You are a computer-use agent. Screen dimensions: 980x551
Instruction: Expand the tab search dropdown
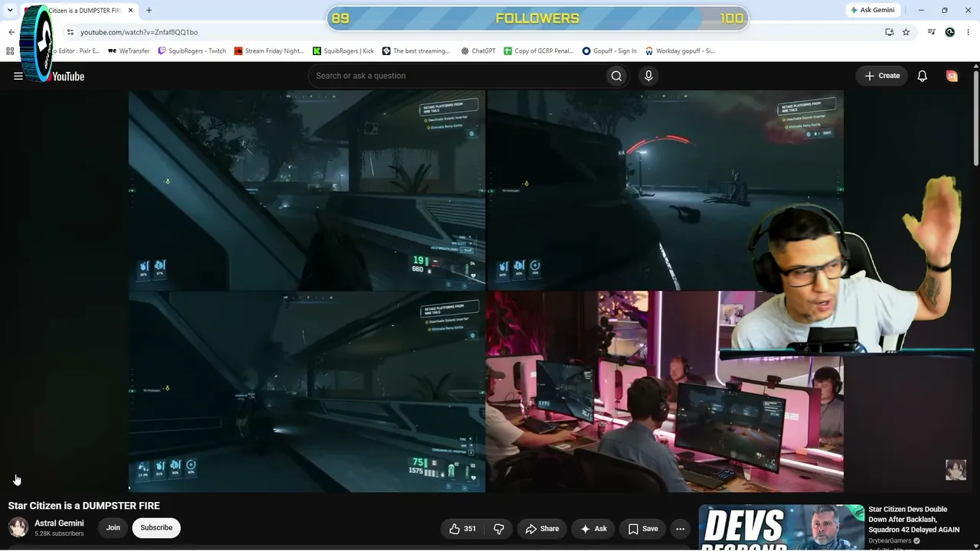coord(10,11)
